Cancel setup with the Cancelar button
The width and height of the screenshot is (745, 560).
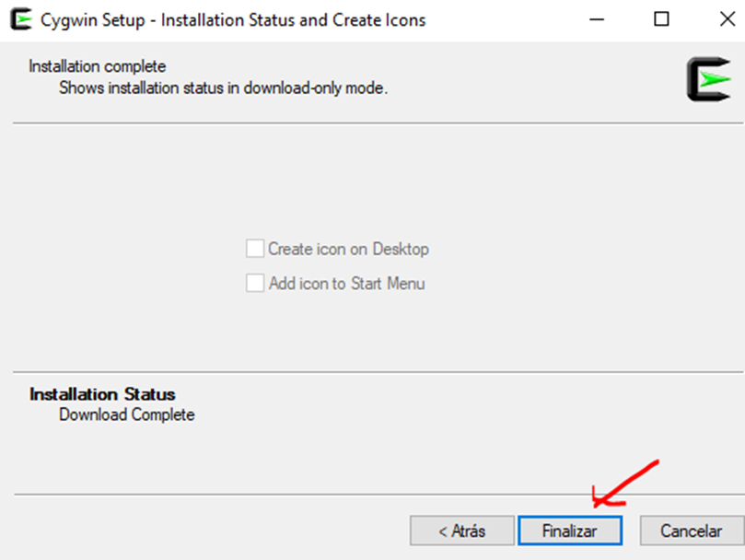click(692, 531)
